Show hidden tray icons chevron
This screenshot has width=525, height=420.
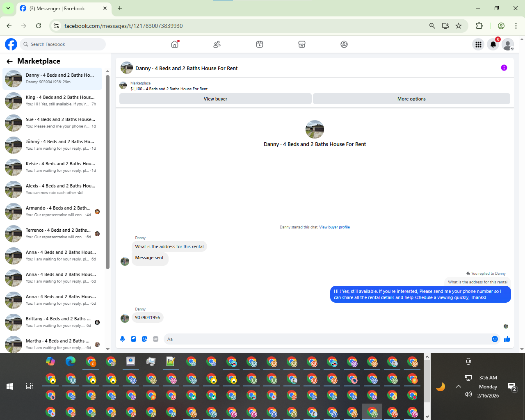pos(459,386)
